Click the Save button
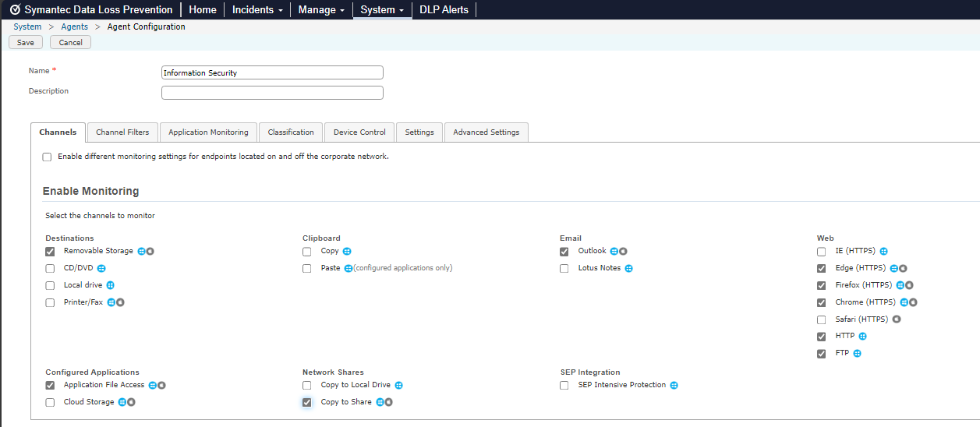The image size is (980, 427). pos(26,42)
